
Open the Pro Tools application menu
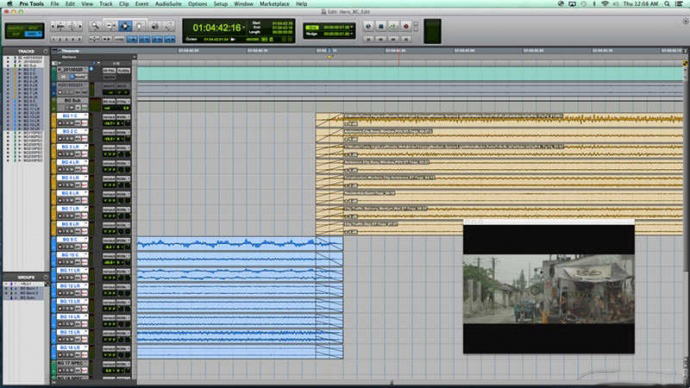point(31,4)
